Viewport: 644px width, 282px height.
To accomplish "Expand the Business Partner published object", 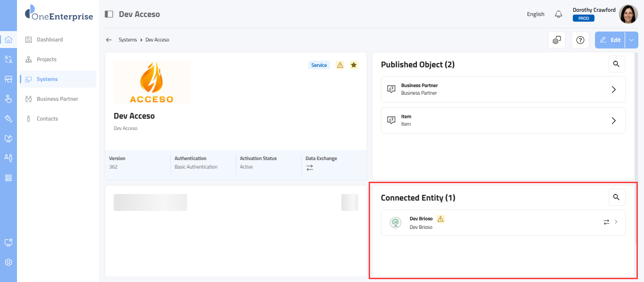I will coord(613,89).
